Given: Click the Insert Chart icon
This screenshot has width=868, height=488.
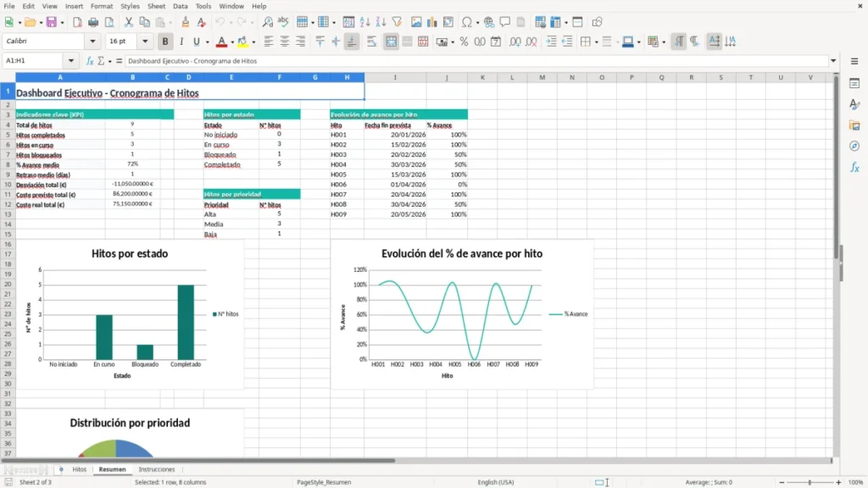Looking at the screenshot, I should (x=431, y=22).
